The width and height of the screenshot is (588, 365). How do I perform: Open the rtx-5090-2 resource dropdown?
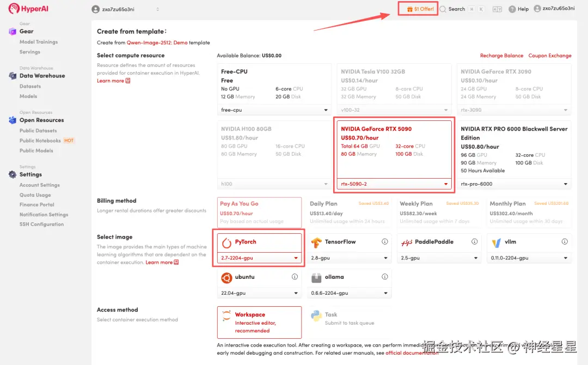[x=394, y=184]
